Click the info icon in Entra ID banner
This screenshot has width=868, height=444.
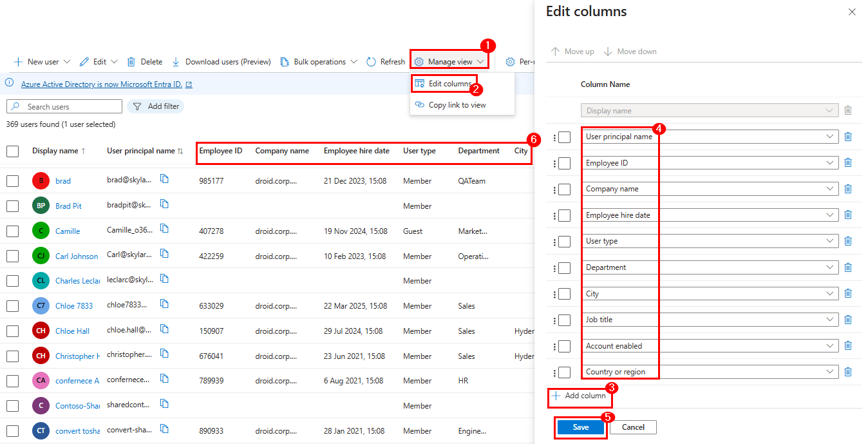tap(9, 83)
